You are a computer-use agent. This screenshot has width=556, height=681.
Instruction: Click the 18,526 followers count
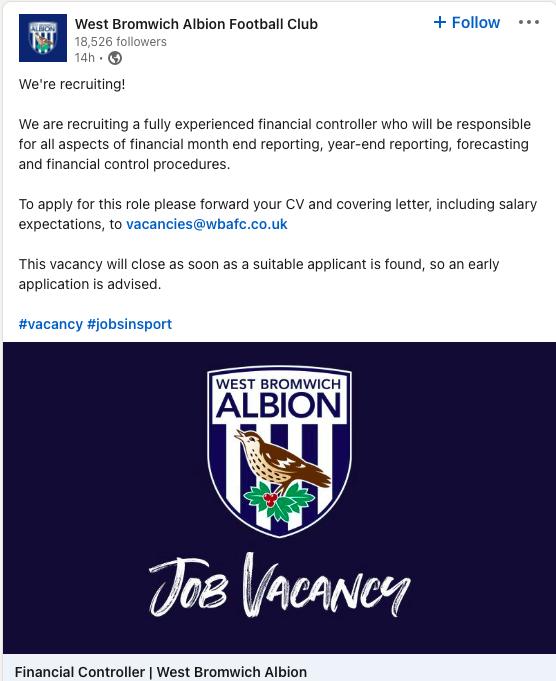[120, 42]
